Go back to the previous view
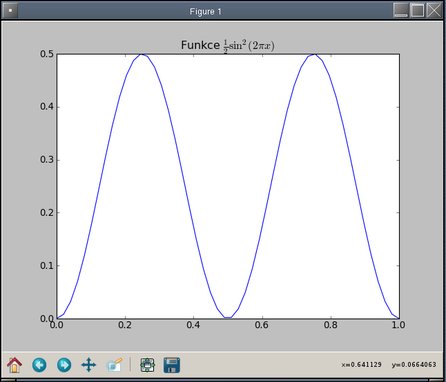Image resolution: width=446 pixels, height=382 pixels. click(x=39, y=365)
